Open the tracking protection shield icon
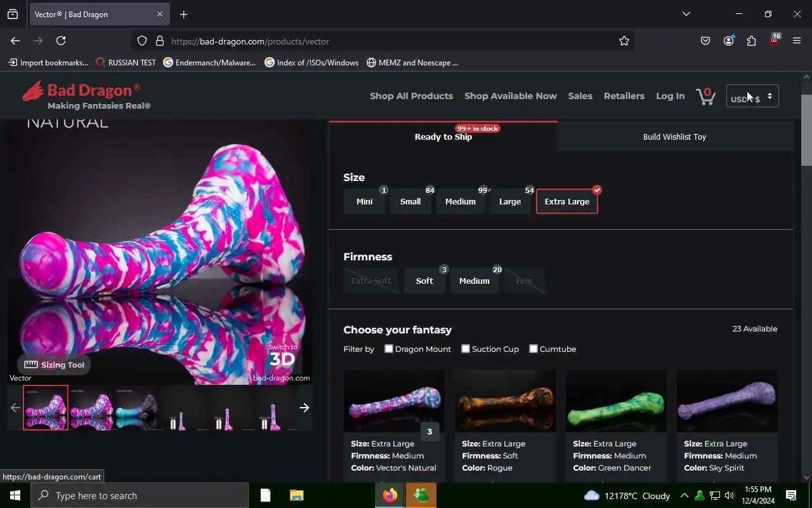Viewport: 812px width, 508px height. coord(142,41)
